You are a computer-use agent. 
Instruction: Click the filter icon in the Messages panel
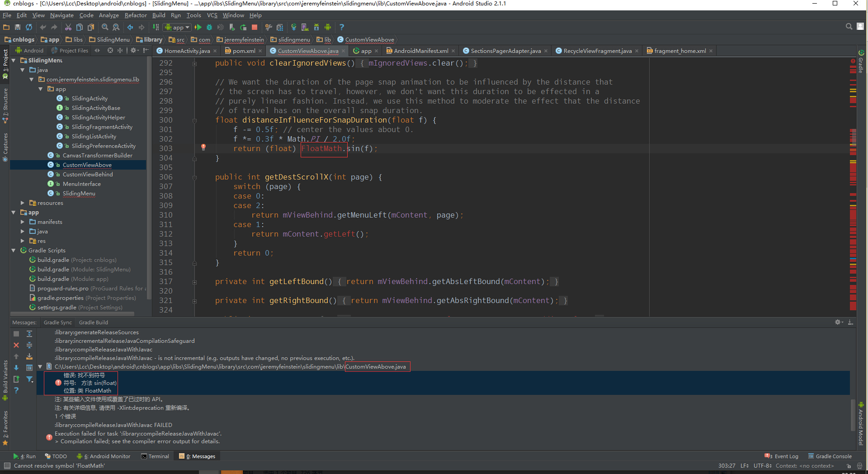[x=29, y=379]
